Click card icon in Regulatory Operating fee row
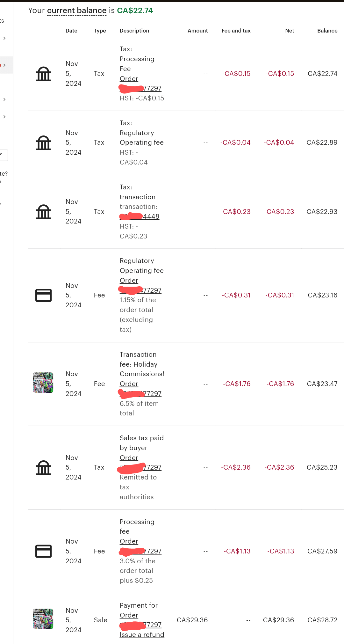The image size is (344, 644). click(43, 295)
